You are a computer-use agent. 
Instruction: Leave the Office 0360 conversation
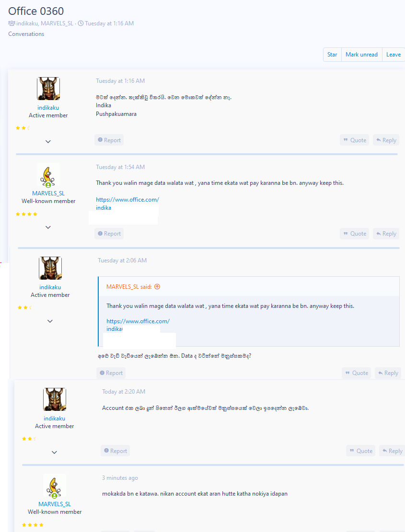point(393,55)
